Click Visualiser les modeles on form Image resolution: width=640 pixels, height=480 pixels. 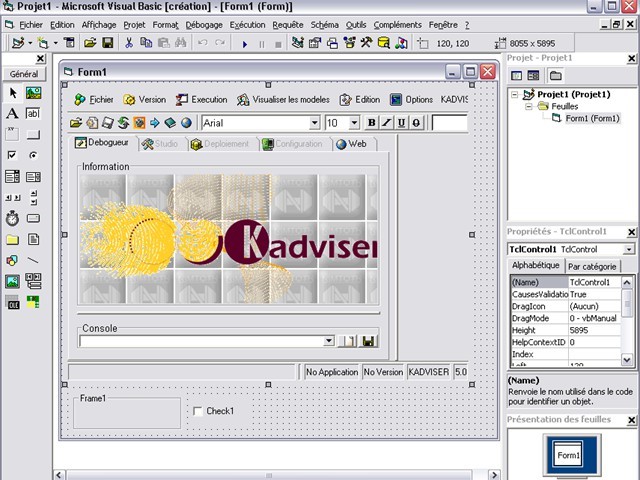pos(284,100)
